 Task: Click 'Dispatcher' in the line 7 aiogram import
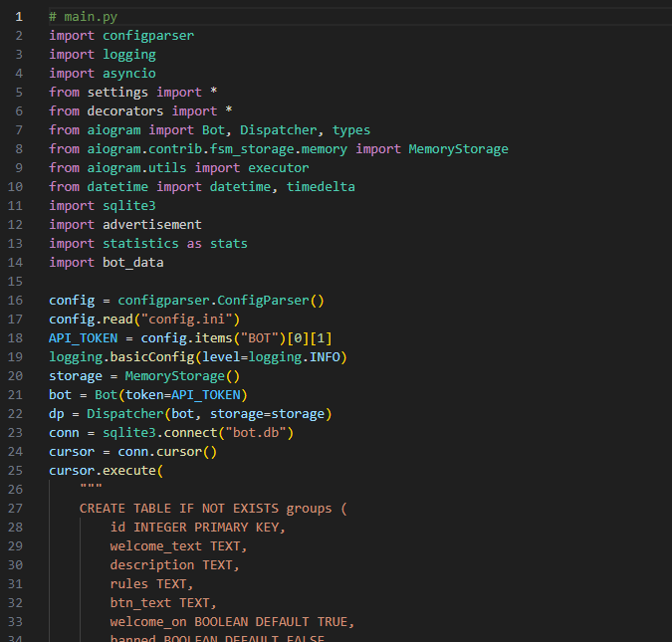(x=278, y=129)
